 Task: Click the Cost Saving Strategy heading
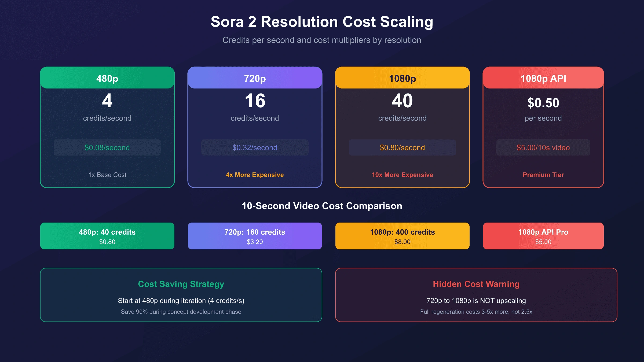(x=181, y=284)
